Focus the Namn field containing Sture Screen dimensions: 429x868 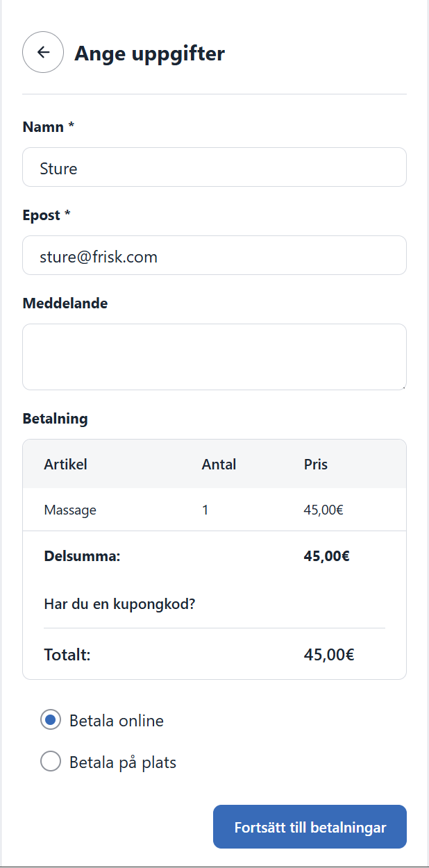[x=214, y=167]
